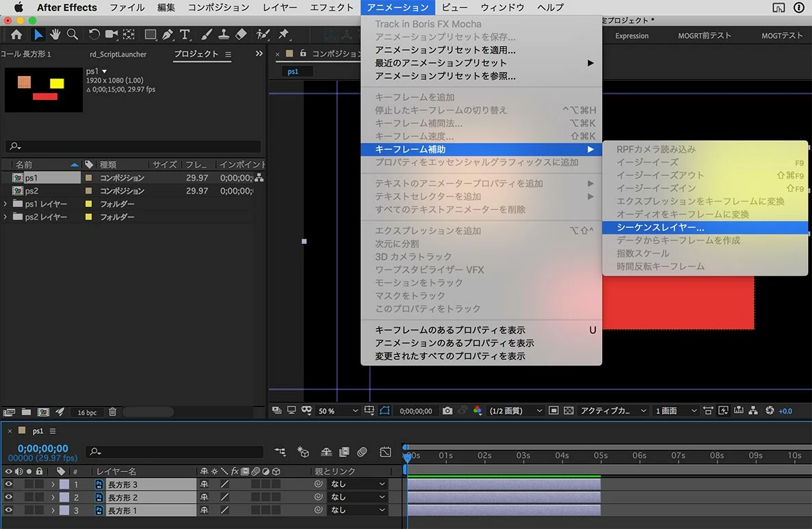This screenshot has width=812, height=529.
Task: Take a snapshot with the camera icon
Action: [x=447, y=411]
